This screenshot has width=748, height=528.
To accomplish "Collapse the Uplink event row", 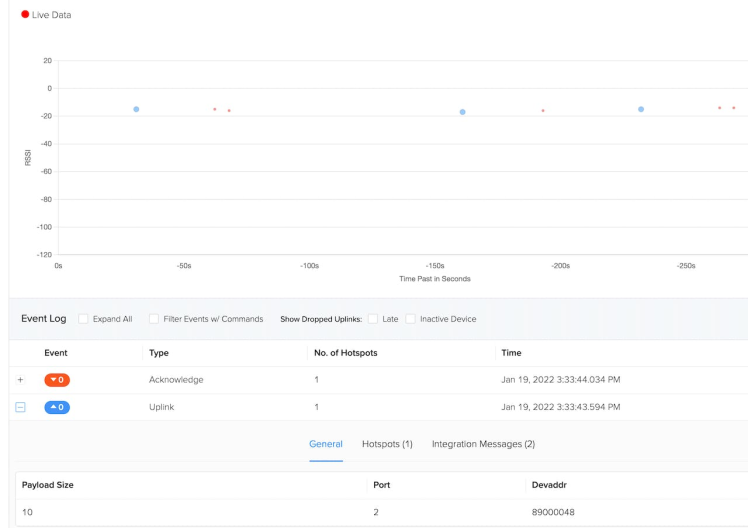I will pyautogui.click(x=20, y=407).
